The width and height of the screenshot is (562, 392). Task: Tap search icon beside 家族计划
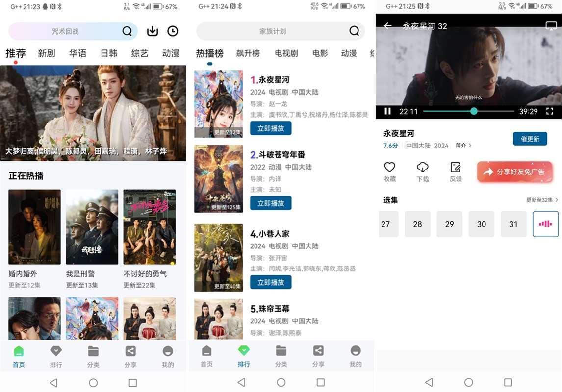354,31
